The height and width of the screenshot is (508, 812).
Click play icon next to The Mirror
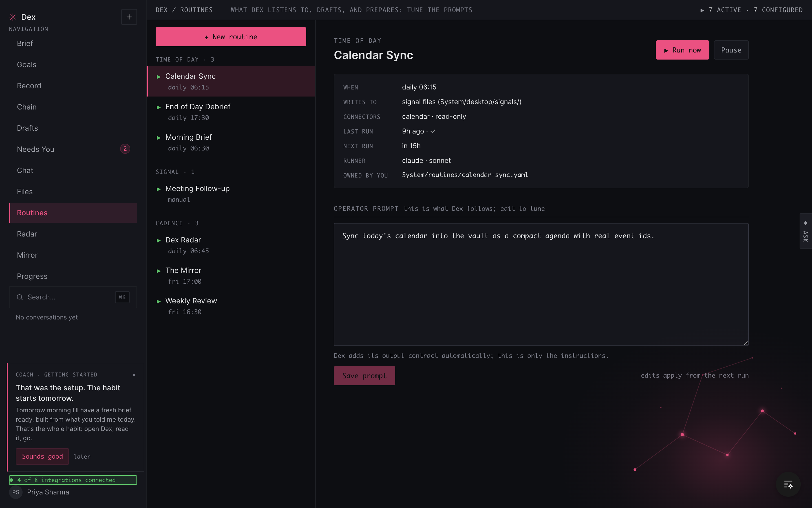159,271
